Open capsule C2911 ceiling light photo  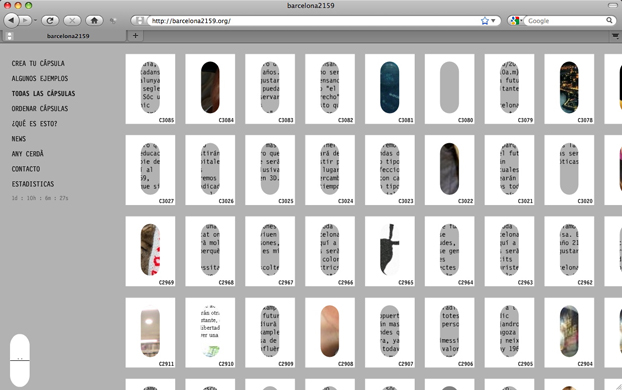click(150, 333)
